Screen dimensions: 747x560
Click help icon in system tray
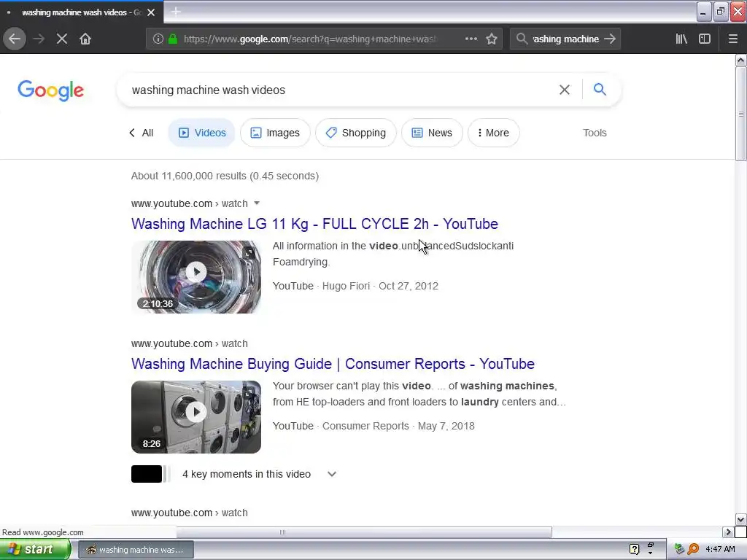click(x=634, y=549)
